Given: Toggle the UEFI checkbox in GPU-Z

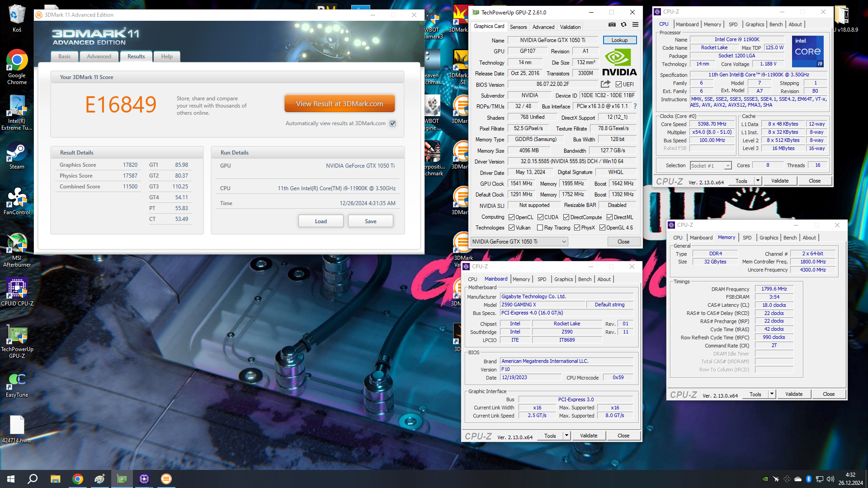Looking at the screenshot, I should 618,84.
